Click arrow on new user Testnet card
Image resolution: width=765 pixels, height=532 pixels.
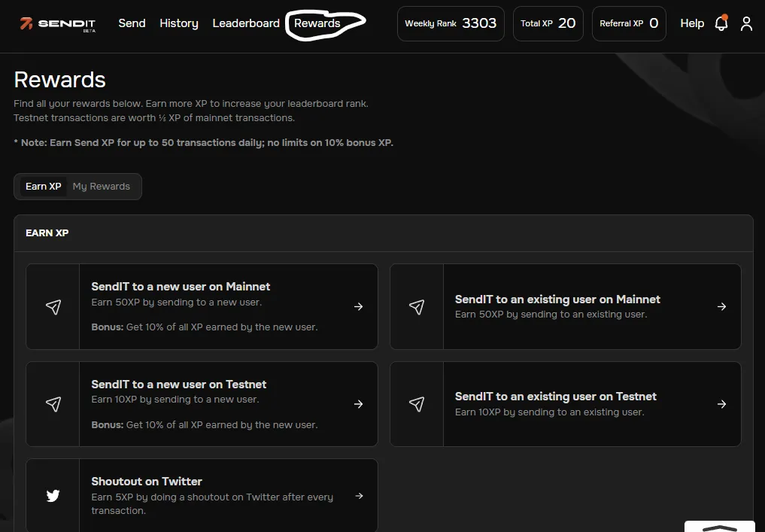359,404
